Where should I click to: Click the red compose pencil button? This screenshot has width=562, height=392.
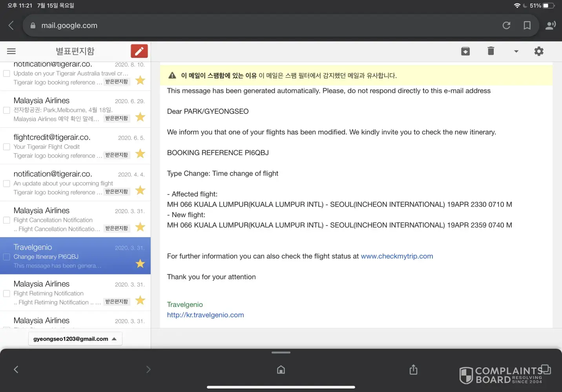(x=139, y=51)
